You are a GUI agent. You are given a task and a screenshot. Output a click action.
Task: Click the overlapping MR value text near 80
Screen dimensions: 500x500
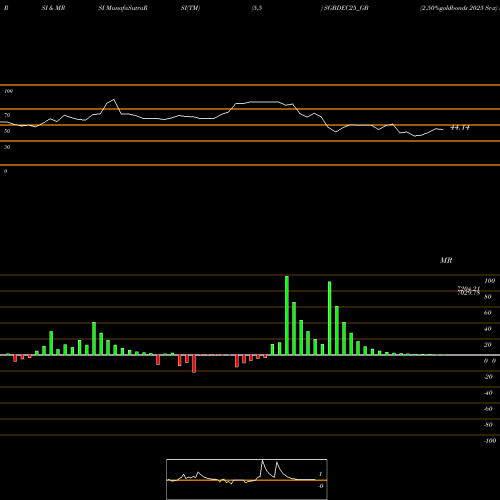pos(469,291)
